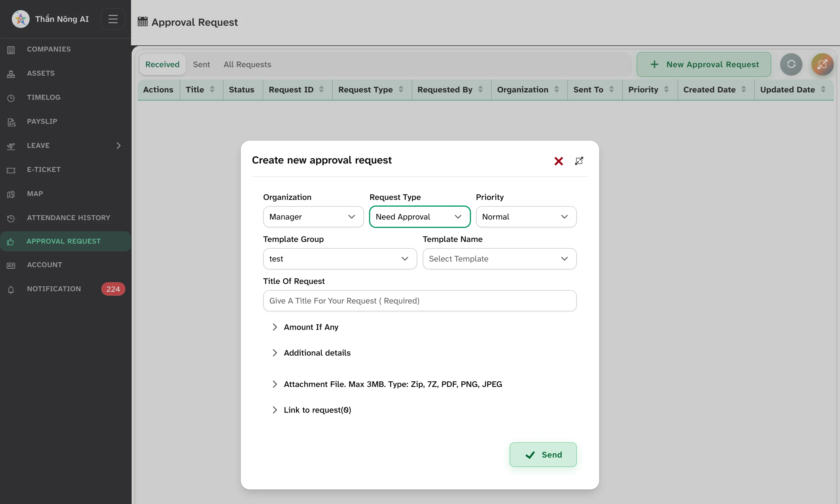Open the Organization dropdown showing Manager
The image size is (840, 504).
pos(313,217)
